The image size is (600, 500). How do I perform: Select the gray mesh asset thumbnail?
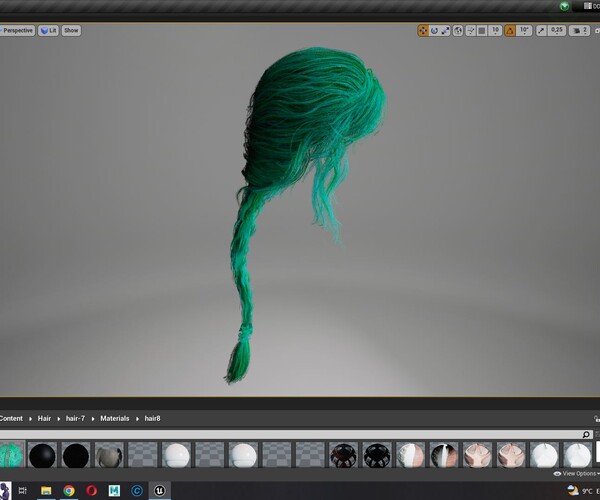[x=109, y=455]
